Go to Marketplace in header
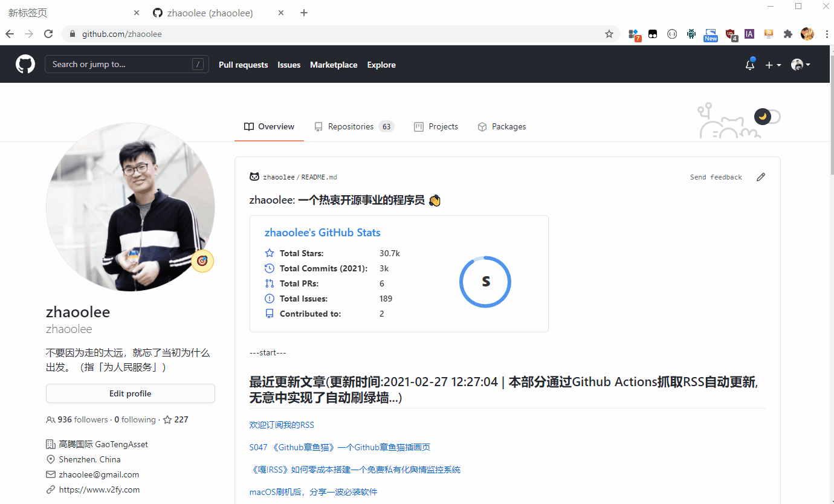 334,65
